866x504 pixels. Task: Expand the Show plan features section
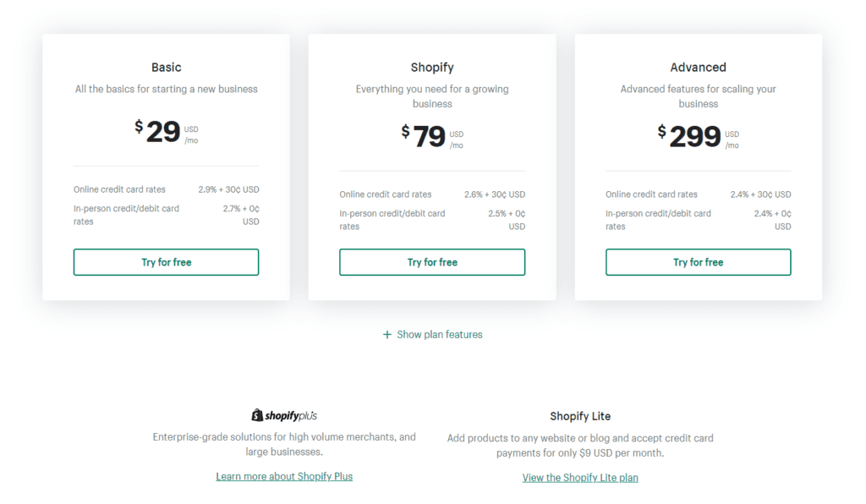439,334
